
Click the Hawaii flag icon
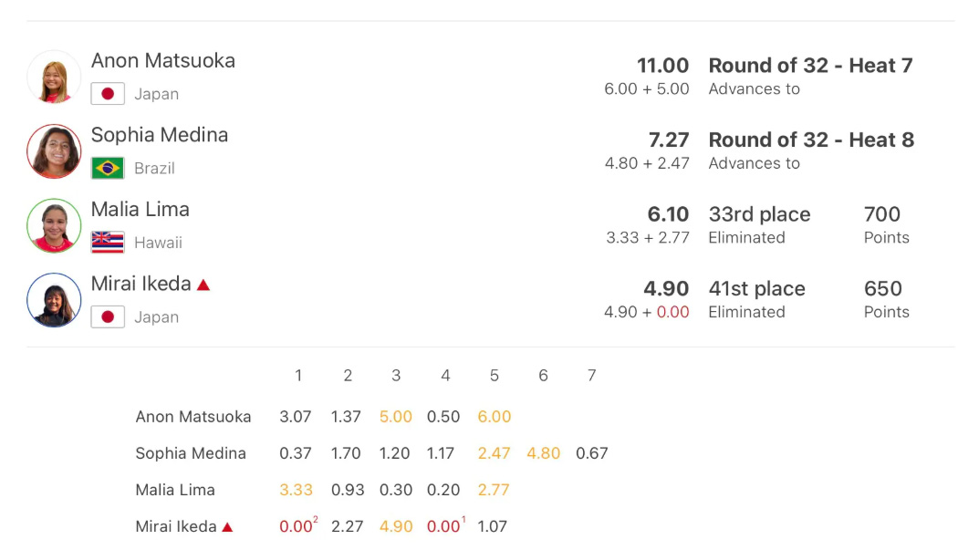click(x=108, y=243)
